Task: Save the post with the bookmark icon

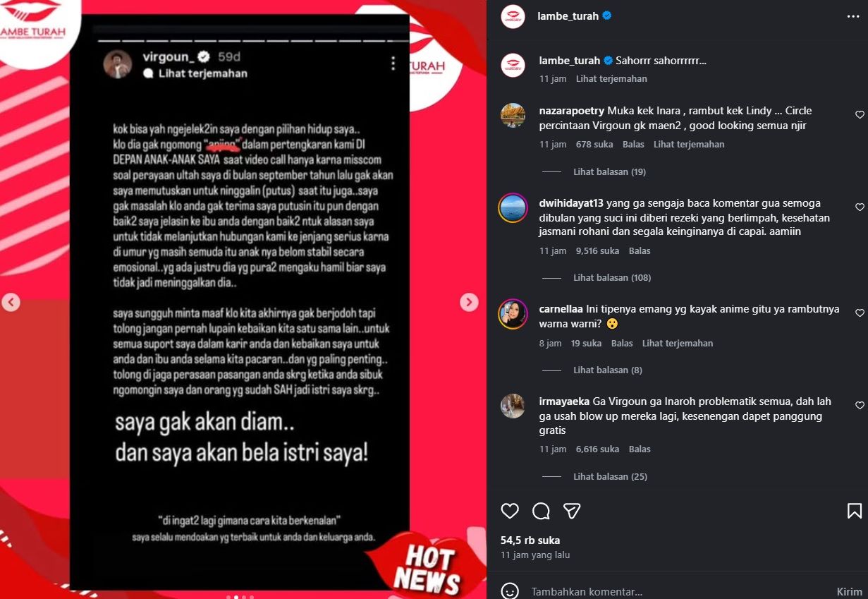Action: tap(854, 511)
